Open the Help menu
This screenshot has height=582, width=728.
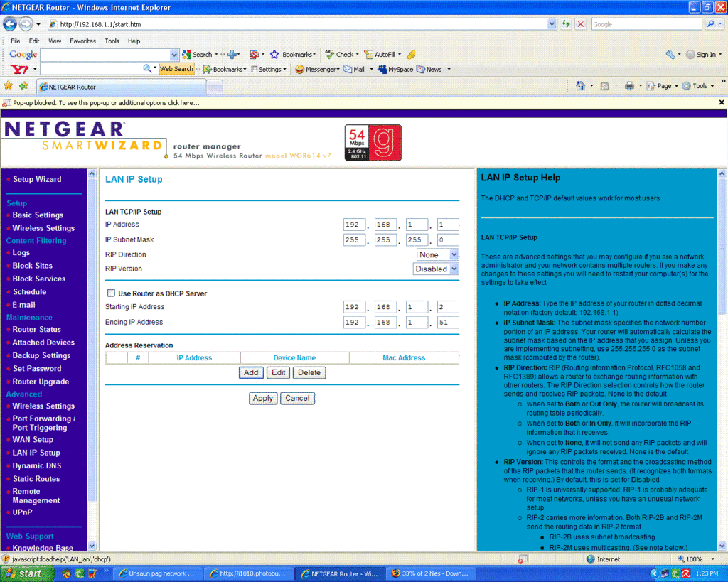pyautogui.click(x=134, y=41)
